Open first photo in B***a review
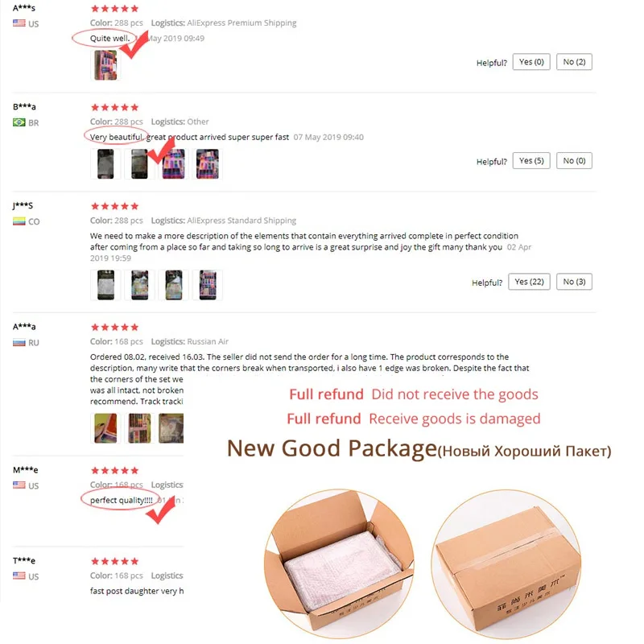 tap(105, 164)
